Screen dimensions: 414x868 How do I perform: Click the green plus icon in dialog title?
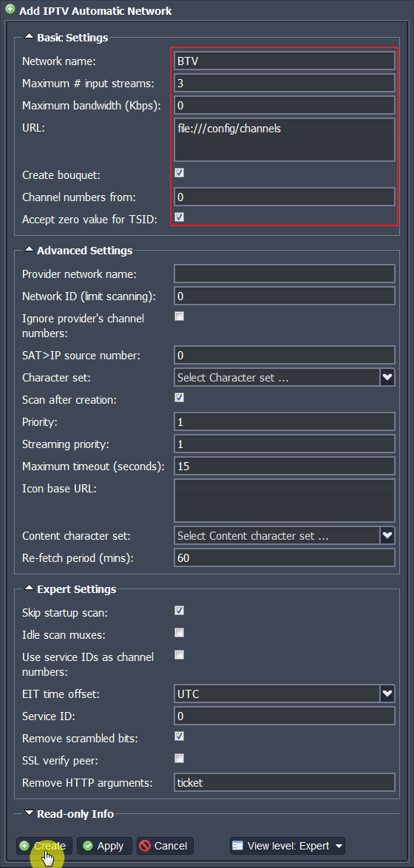coord(10,10)
